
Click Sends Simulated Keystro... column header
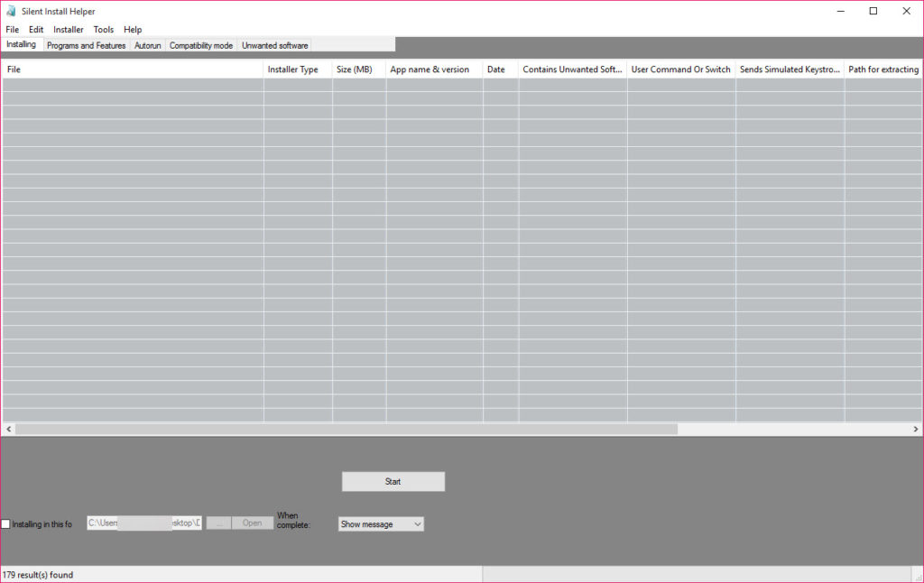point(790,69)
